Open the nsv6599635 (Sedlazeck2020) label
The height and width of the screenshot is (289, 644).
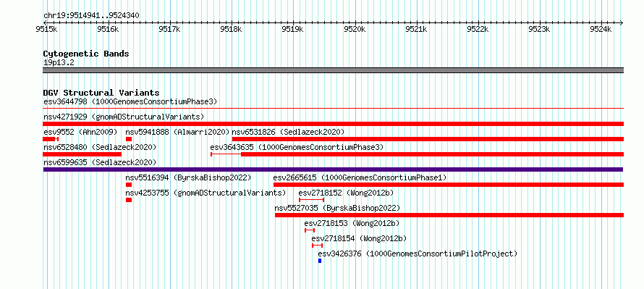(100, 162)
